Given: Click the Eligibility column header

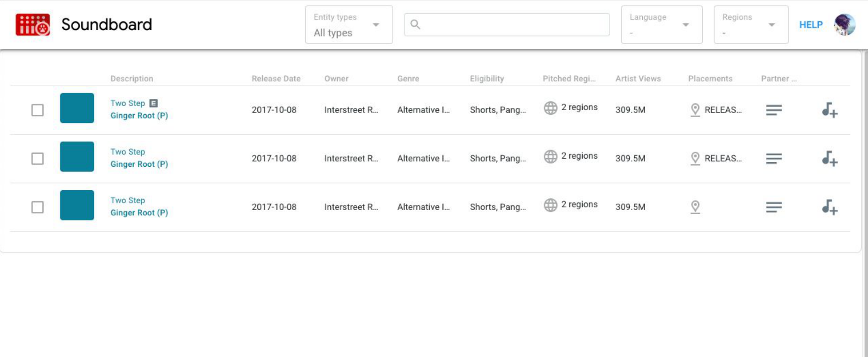Looking at the screenshot, I should pos(487,79).
